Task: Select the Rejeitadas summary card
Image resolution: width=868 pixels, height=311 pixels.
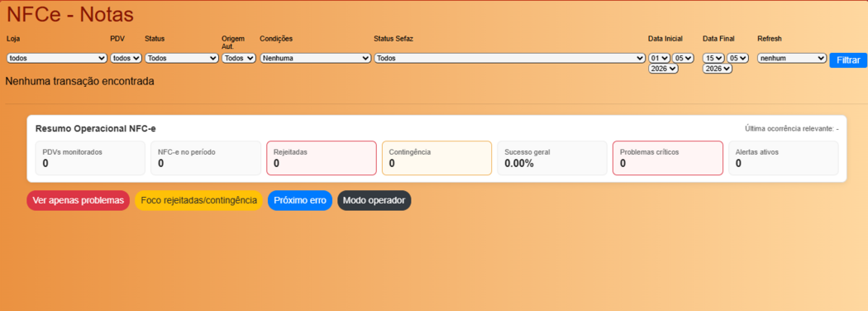Action: [x=322, y=158]
